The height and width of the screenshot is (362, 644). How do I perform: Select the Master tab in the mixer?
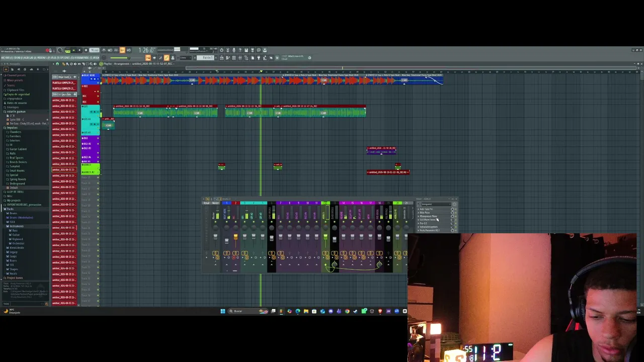pos(215,203)
